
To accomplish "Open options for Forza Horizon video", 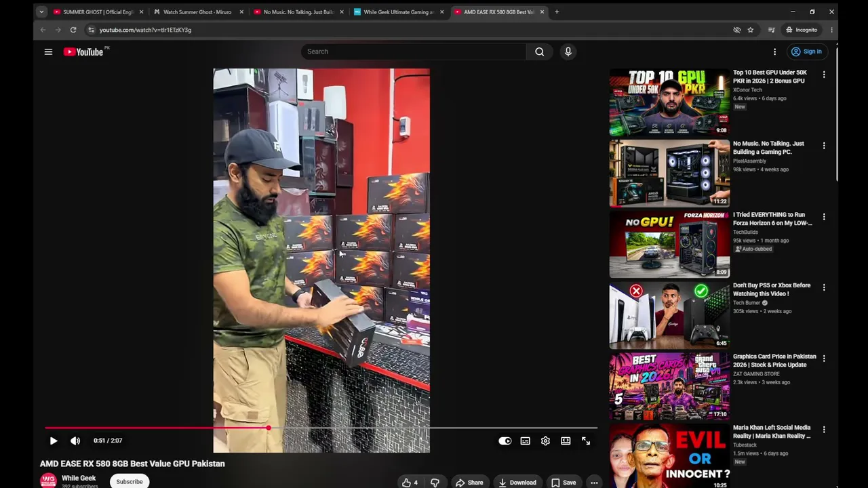I will (x=824, y=217).
